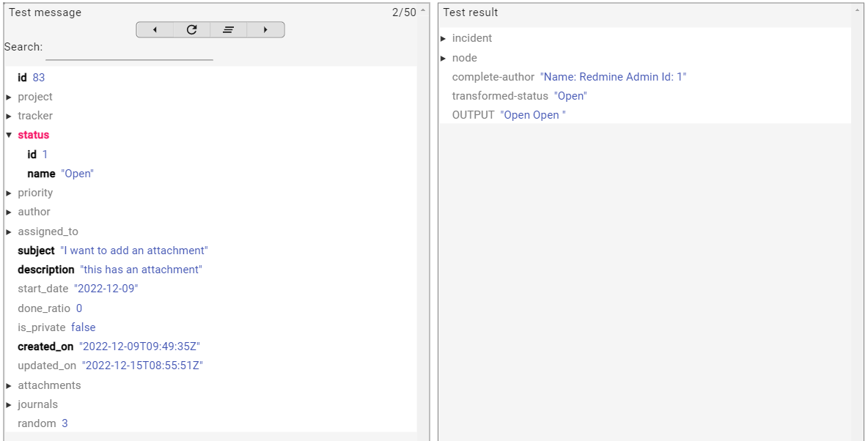The height and width of the screenshot is (441, 868).
Task: Open the test message list icon
Action: tap(228, 30)
